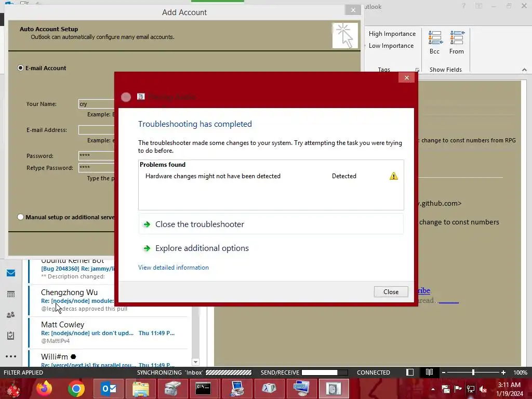Click the zoom out minus icon
The width and height of the screenshot is (532, 399).
(x=444, y=373)
